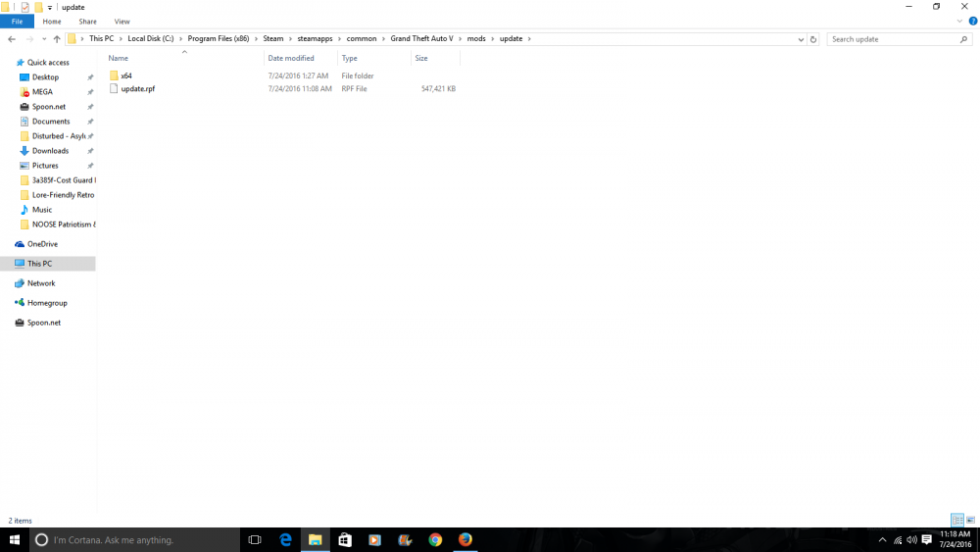Switch to Firefox from taskbar
The height and width of the screenshot is (552, 980).
pos(465,539)
